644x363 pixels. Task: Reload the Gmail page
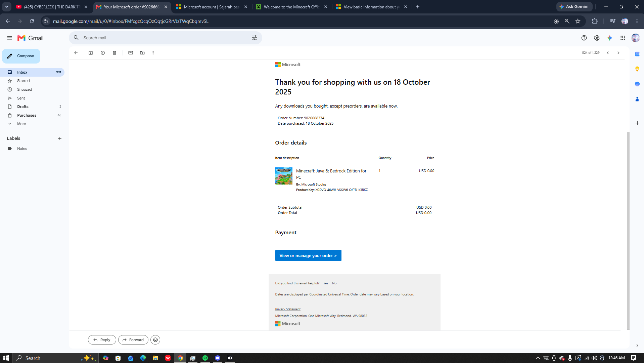(x=32, y=21)
